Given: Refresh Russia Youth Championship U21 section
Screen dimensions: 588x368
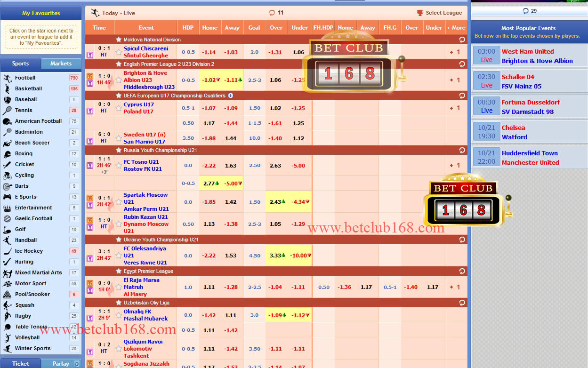Looking at the screenshot, I should point(462,151).
